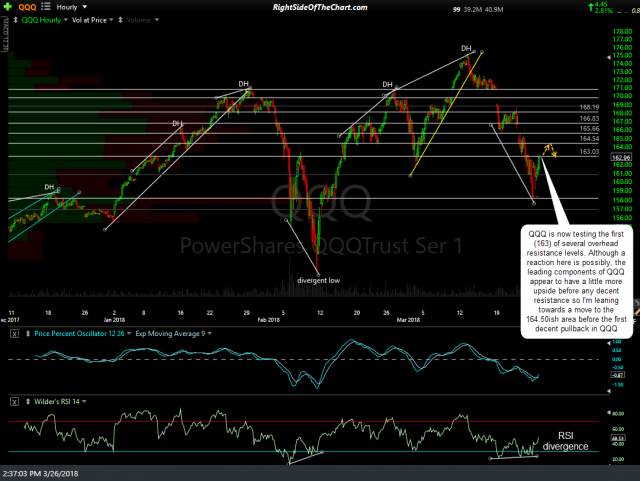Screen dimensions: 640x481
Task: Click the 20.00 RSI scale label
Action: pyautogui.click(x=618, y=459)
